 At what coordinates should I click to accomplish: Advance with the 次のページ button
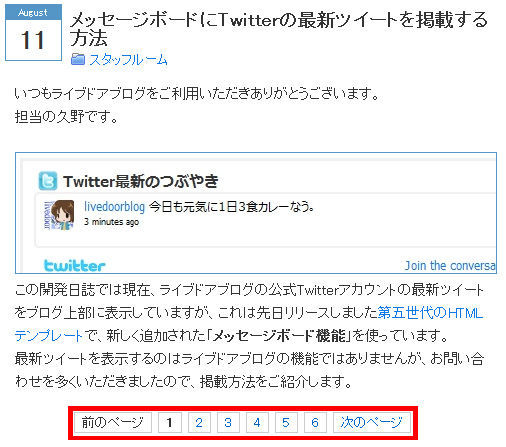(x=372, y=423)
